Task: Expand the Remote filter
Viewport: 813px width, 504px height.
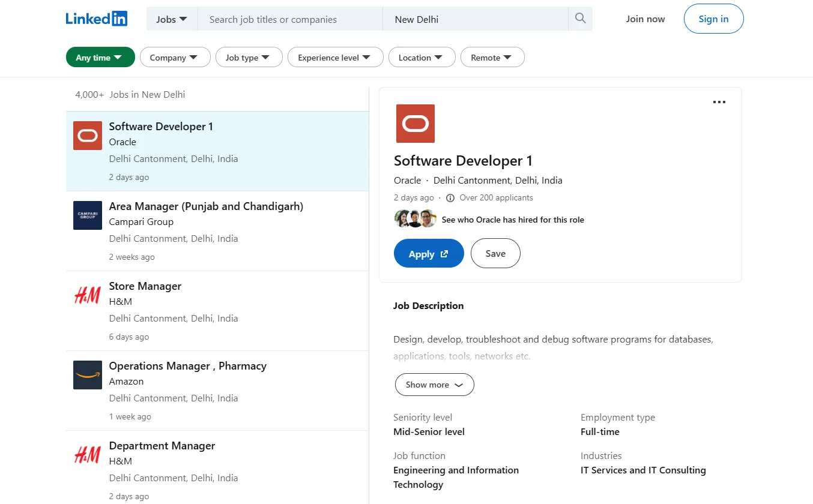Action: [492, 58]
